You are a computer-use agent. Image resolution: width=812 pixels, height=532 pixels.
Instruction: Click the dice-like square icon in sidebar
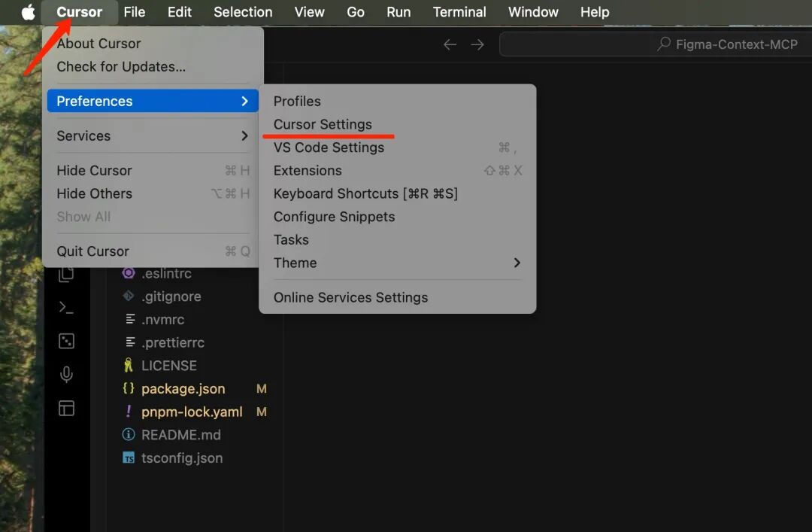[66, 341]
